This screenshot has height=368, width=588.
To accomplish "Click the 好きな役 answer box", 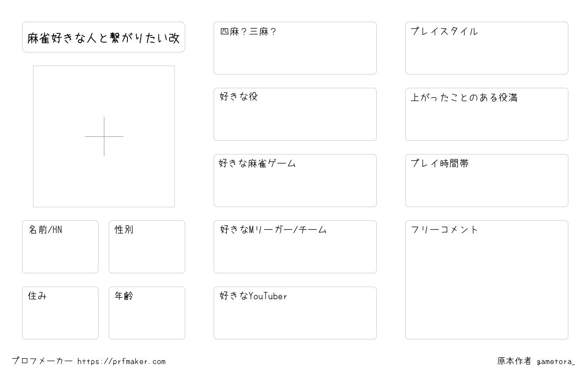I will (x=295, y=114).
